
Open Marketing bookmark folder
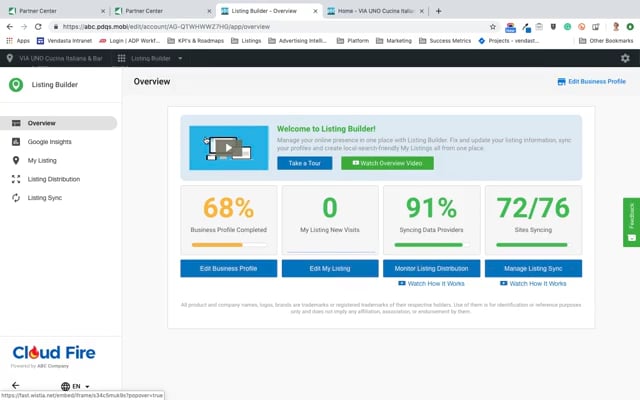click(394, 41)
